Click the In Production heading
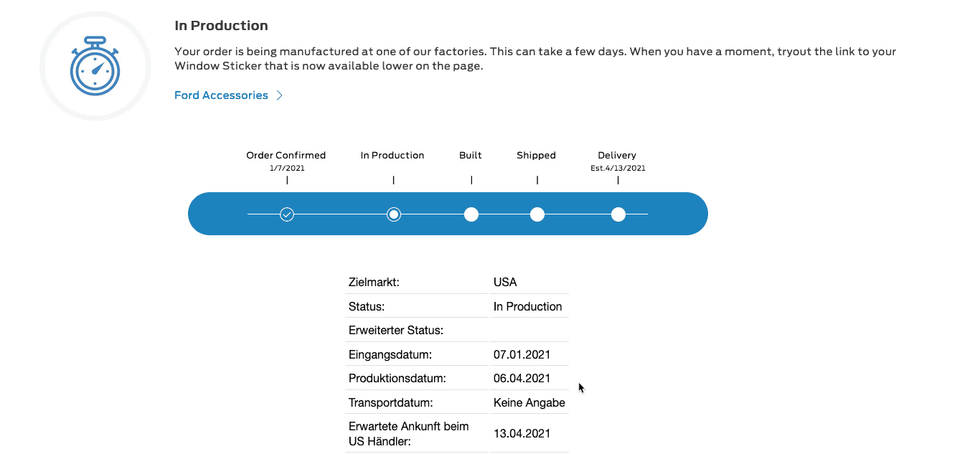This screenshot has width=980, height=454. (221, 26)
